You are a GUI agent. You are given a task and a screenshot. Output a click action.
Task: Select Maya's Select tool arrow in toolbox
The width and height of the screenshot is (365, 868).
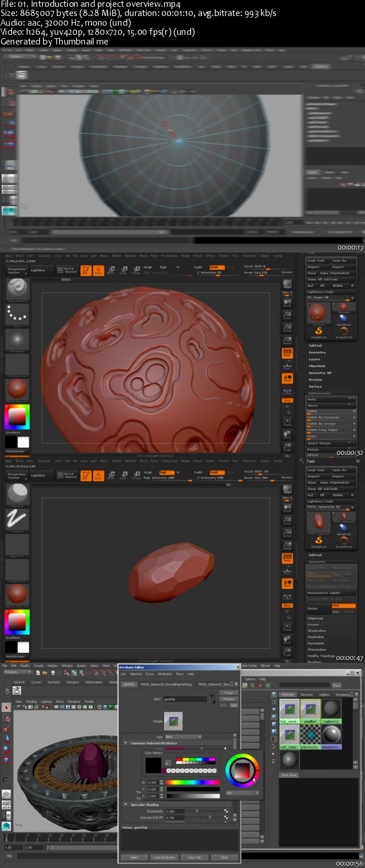(x=6, y=707)
